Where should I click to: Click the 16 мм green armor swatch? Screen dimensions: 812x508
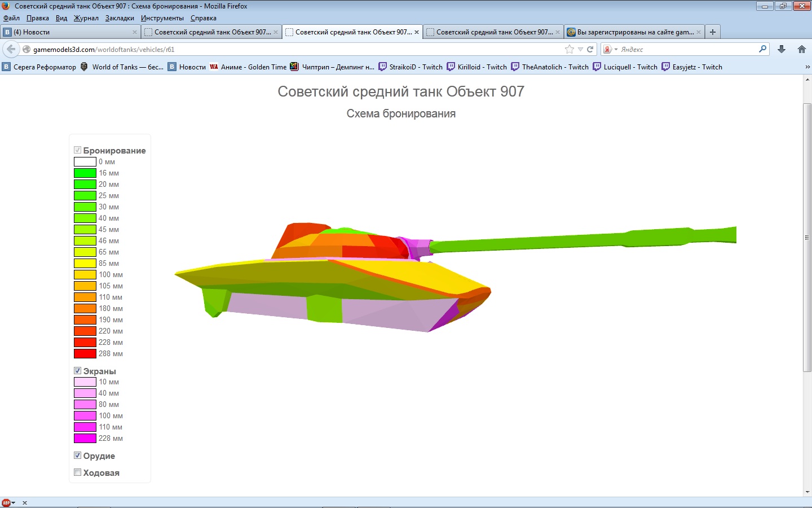coord(85,173)
